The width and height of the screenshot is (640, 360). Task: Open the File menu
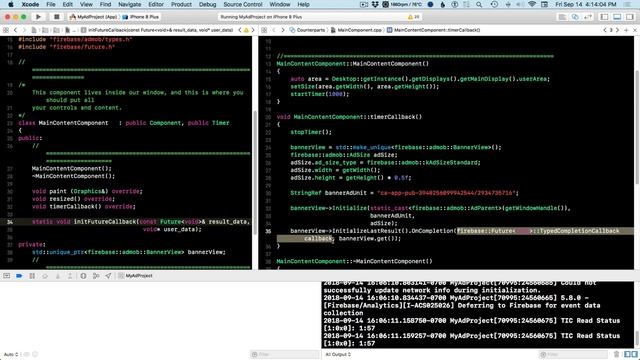(x=51, y=4)
